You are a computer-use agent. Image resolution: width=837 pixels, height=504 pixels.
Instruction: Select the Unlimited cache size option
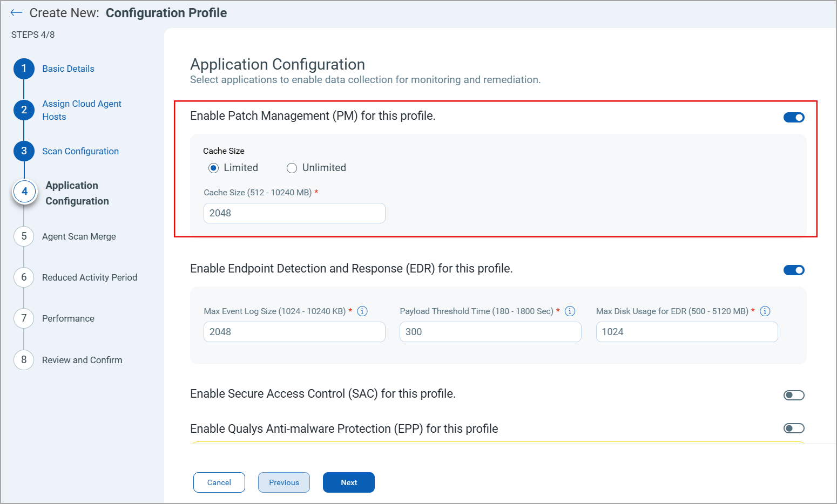[x=292, y=168]
